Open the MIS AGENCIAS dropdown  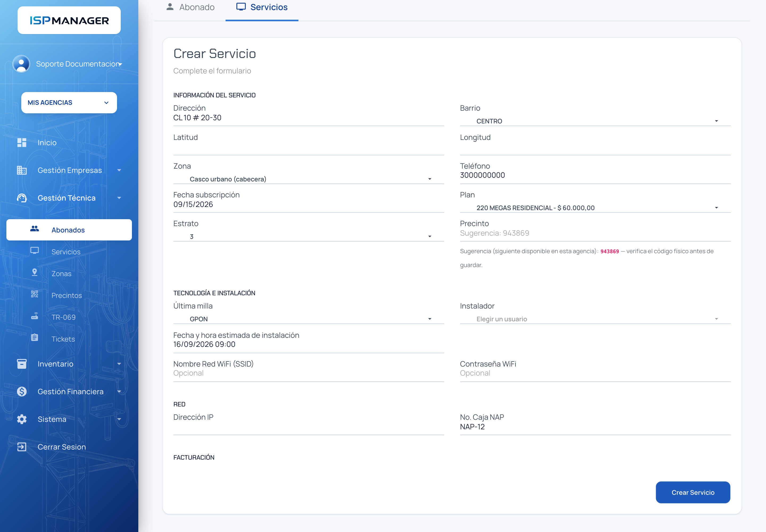point(69,103)
